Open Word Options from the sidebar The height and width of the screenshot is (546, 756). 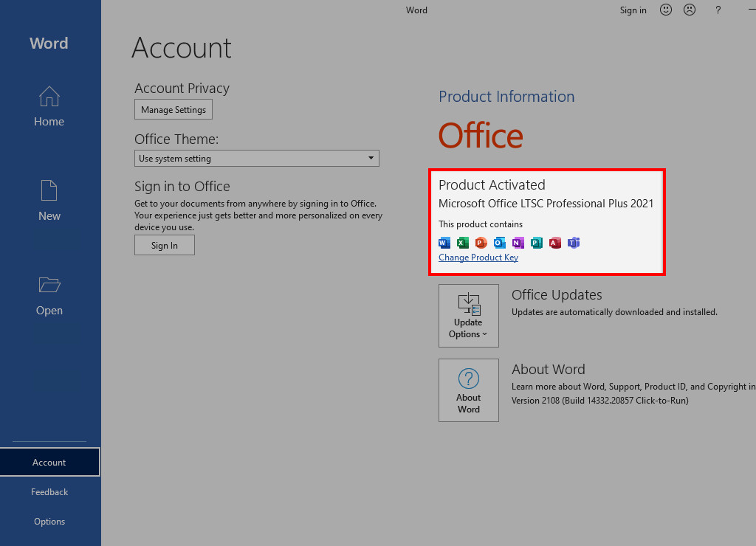49,522
